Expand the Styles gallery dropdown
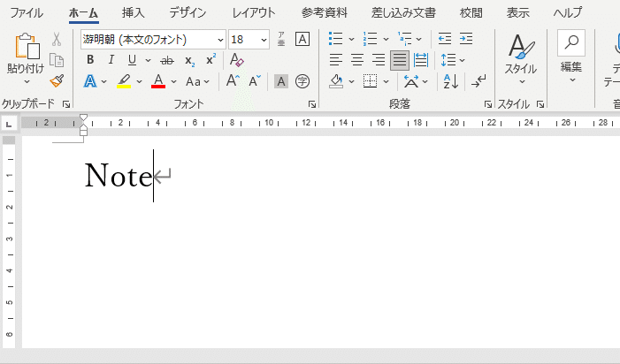Screen dimensions: 620x364 522,81
